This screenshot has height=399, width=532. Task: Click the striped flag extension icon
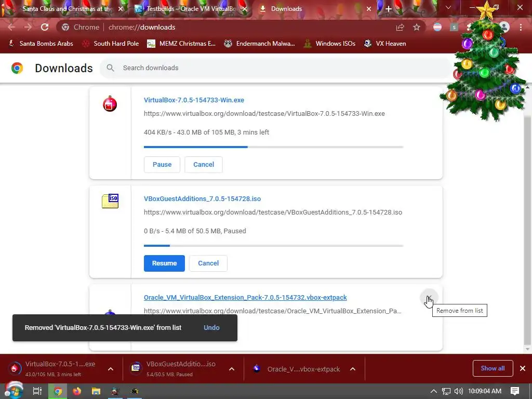click(x=437, y=27)
